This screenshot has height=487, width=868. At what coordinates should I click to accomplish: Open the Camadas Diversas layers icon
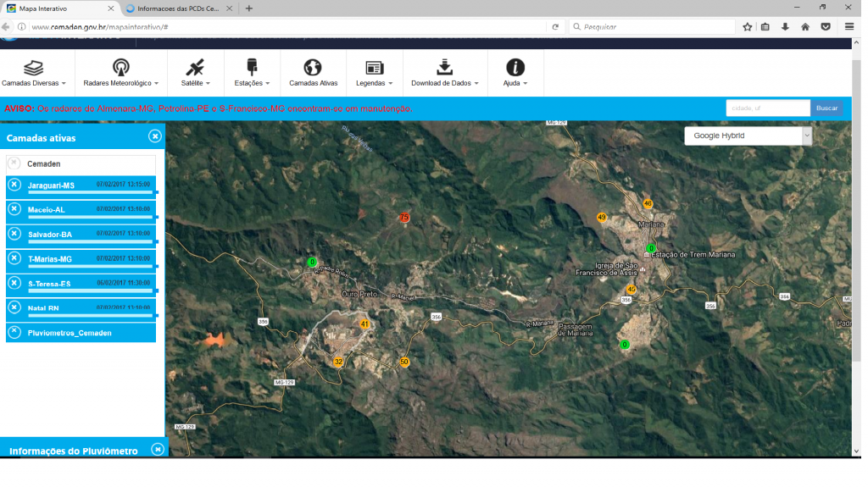pos(33,68)
